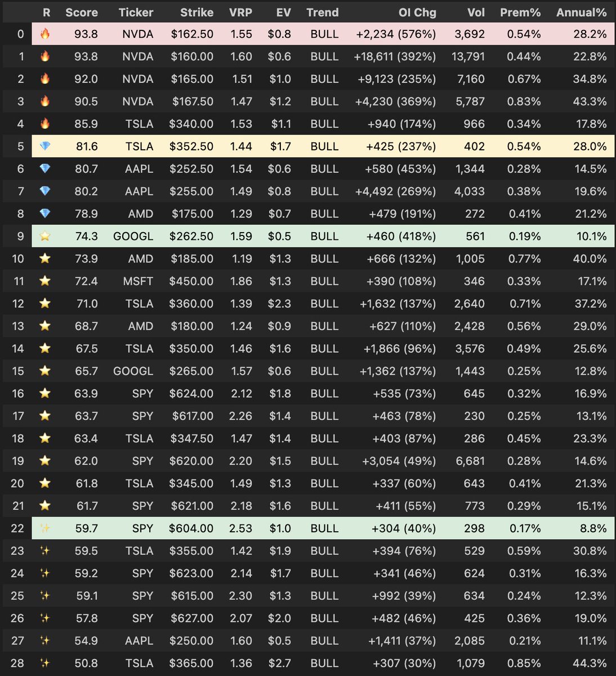Click the sparkles icon on SPY $604.00 row

[x=45, y=528]
